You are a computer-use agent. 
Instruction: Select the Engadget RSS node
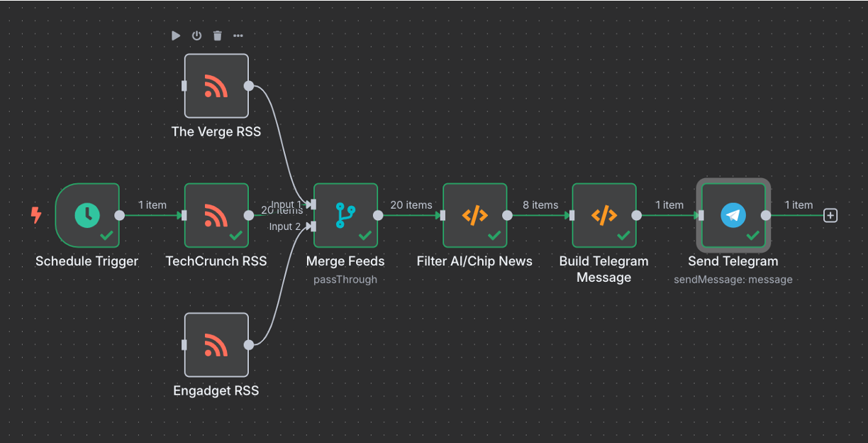(x=216, y=345)
